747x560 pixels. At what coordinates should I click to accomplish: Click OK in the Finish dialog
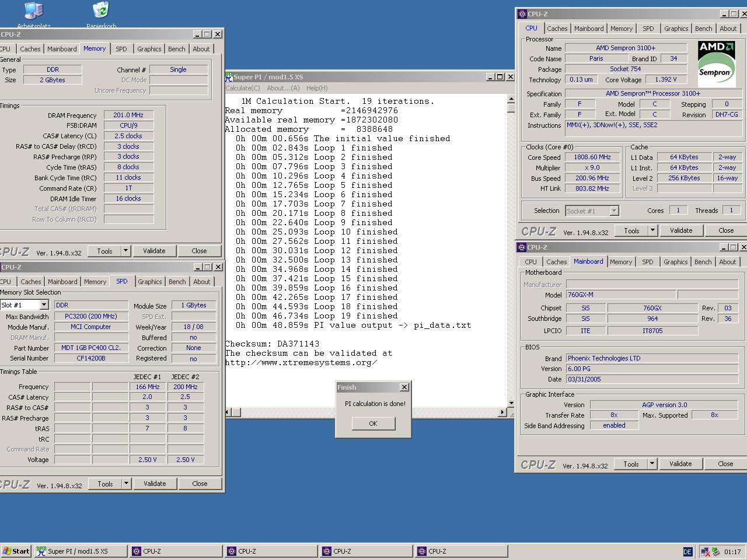(373, 423)
